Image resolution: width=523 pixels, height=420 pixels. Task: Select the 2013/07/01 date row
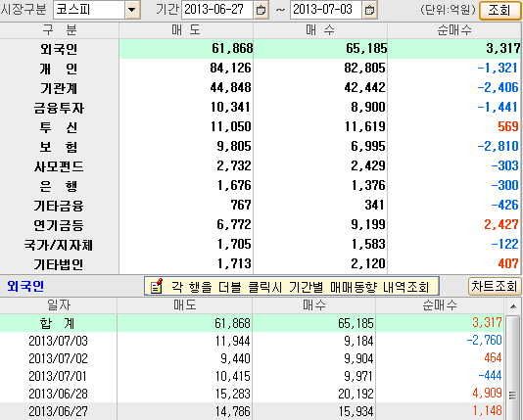253,376
